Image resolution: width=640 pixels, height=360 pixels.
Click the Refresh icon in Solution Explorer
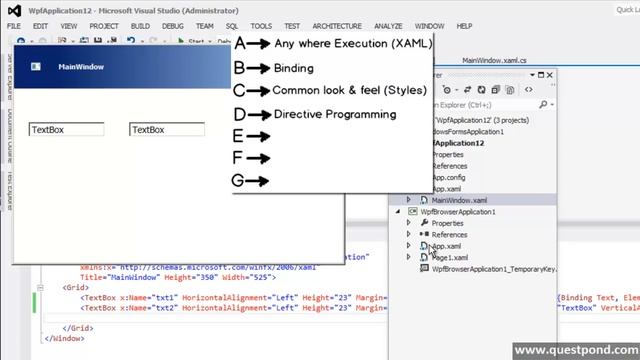pos(482,90)
